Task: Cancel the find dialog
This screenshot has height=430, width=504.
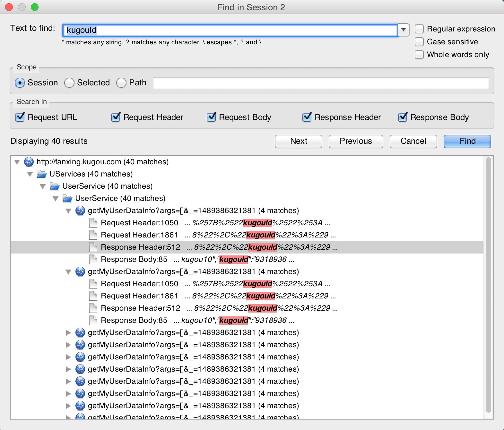Action: coord(413,141)
